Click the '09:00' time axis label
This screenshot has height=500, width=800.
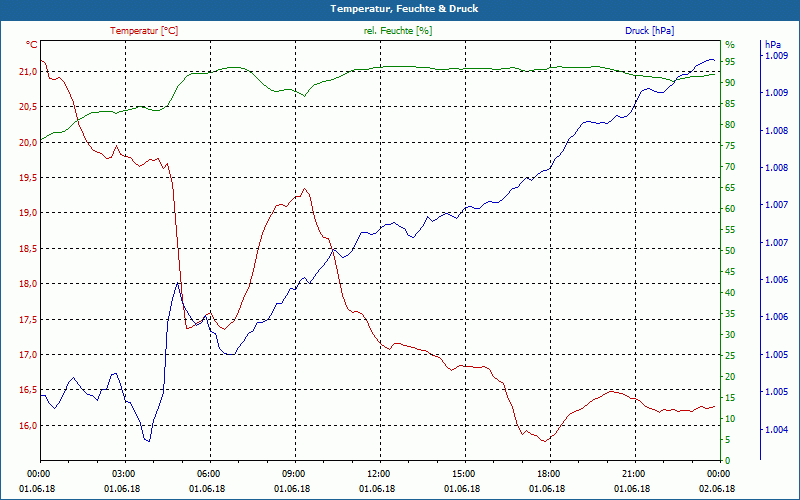click(295, 473)
